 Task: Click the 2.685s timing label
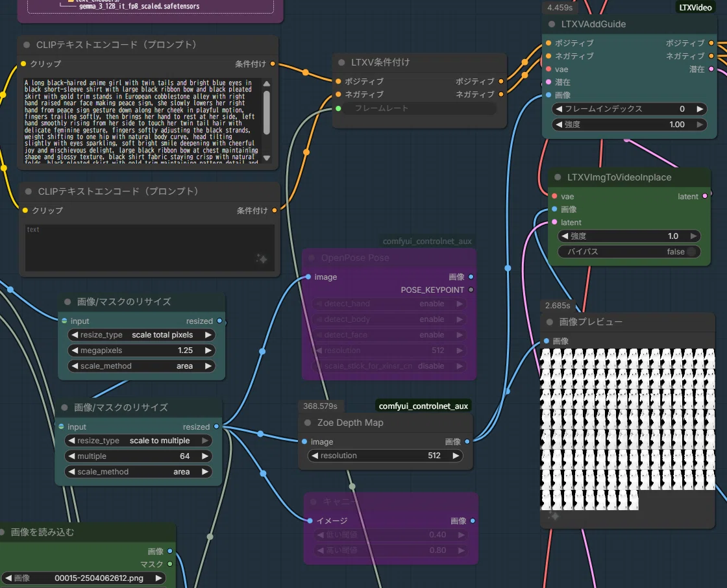point(558,306)
